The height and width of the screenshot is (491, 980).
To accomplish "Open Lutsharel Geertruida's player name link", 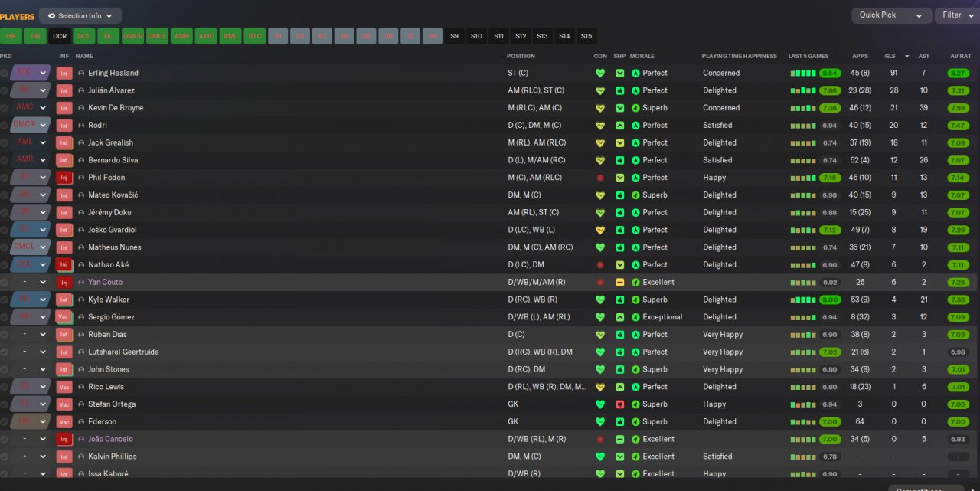I will click(123, 352).
